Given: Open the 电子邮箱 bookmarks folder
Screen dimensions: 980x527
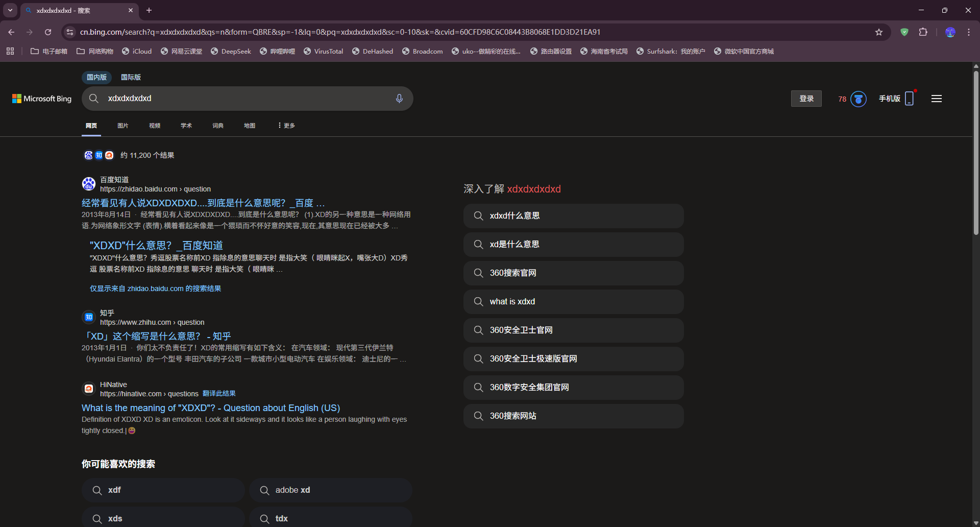Looking at the screenshot, I should 49,51.
